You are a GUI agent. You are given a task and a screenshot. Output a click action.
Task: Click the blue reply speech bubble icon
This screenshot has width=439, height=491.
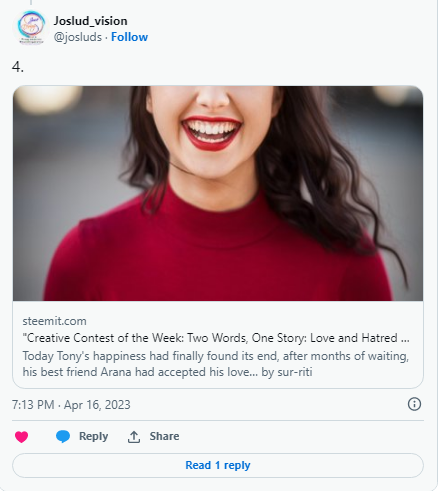63,436
